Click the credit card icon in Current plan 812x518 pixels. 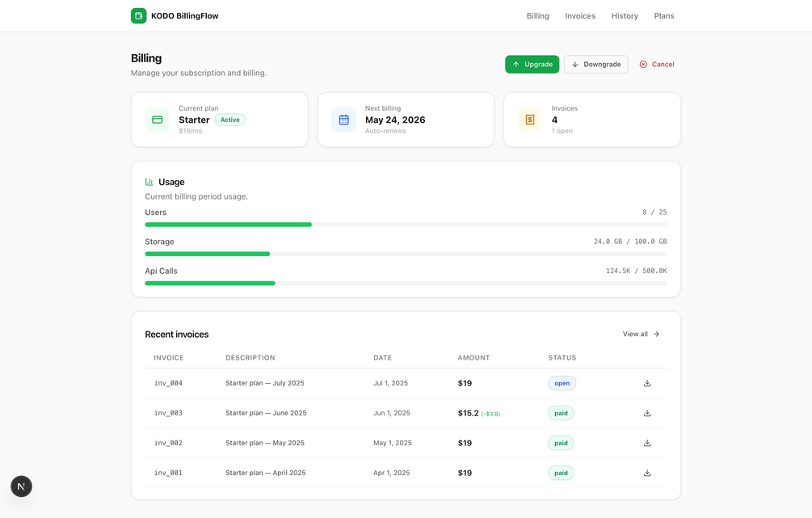(x=158, y=120)
